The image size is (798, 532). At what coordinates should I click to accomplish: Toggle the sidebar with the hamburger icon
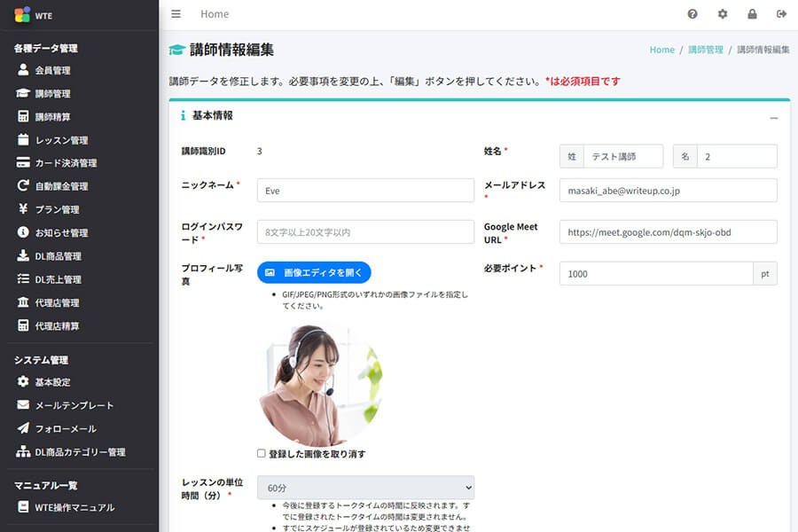point(176,13)
